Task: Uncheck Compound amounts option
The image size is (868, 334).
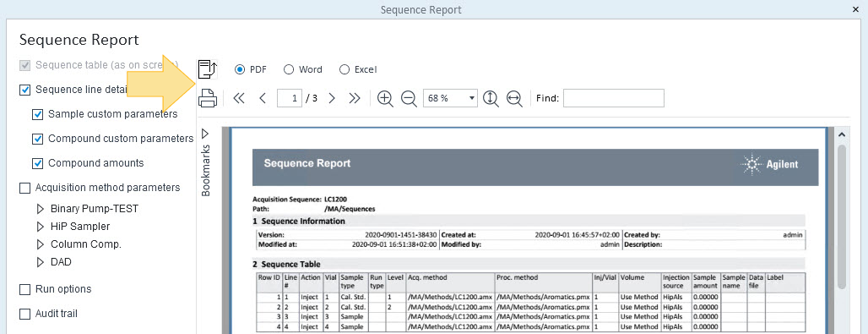Action: pyautogui.click(x=38, y=163)
